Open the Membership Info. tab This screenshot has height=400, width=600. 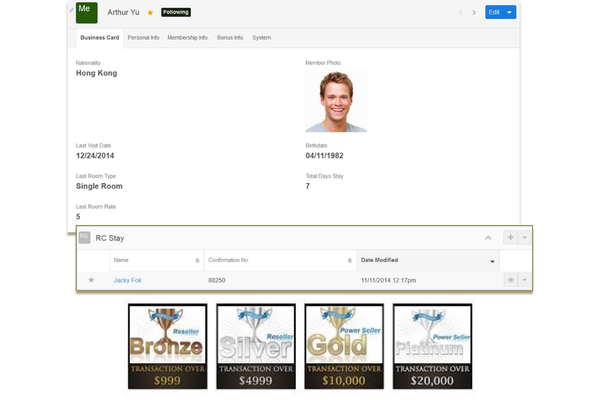188,38
